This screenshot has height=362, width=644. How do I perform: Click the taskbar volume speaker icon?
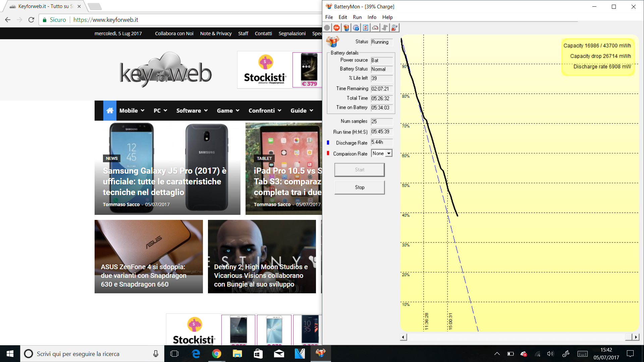[550, 354]
